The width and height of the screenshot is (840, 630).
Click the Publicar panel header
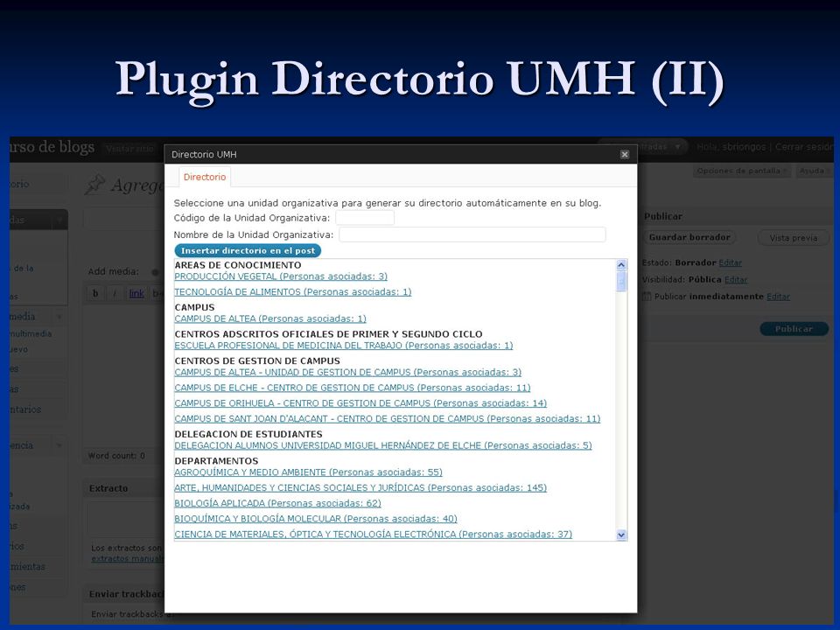[x=737, y=216]
